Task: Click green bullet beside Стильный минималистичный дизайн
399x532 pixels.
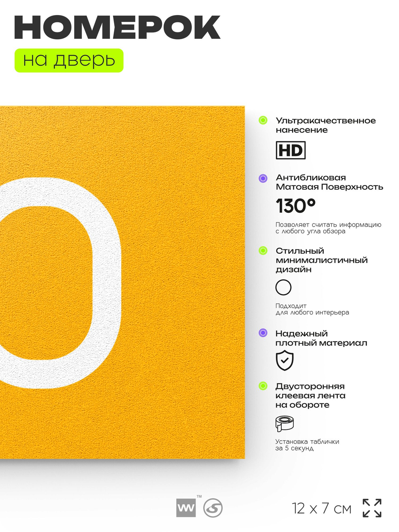Action: 263,251
